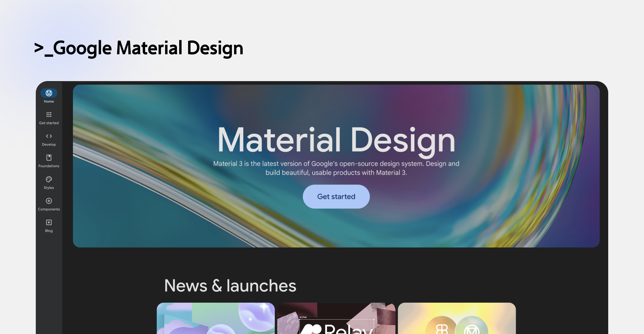The width and height of the screenshot is (644, 334).
Task: Click the Material Design hero title
Action: pyautogui.click(x=336, y=140)
